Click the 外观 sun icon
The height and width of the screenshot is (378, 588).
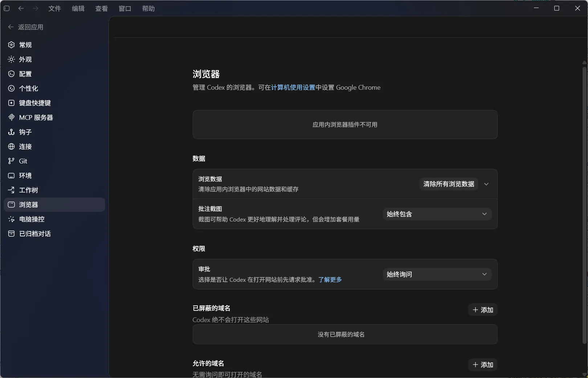click(11, 59)
